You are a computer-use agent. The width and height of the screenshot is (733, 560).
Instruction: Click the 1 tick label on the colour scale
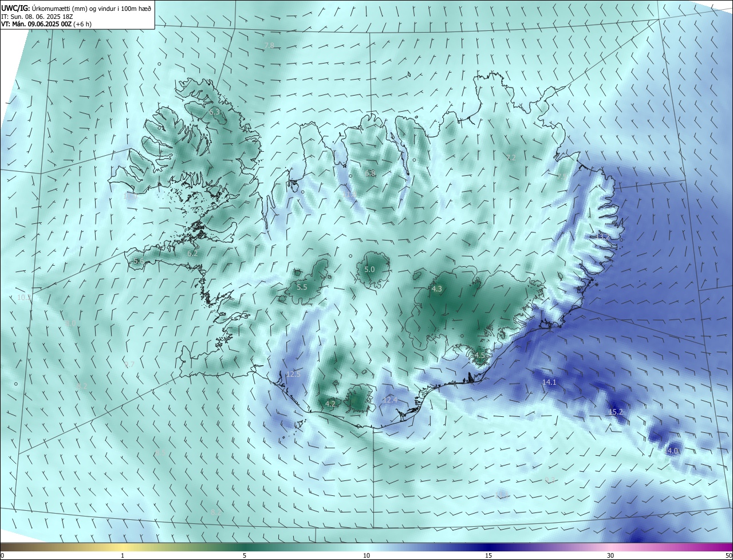pyautogui.click(x=123, y=556)
